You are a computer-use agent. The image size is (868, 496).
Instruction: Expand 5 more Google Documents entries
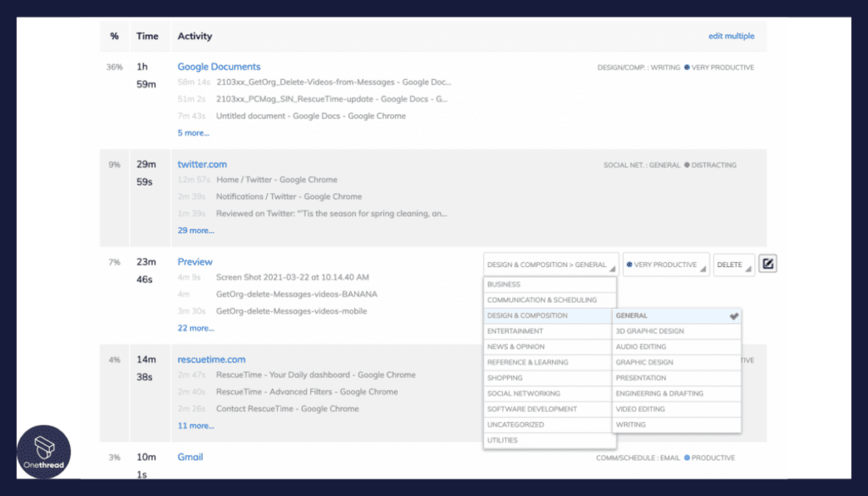pos(193,133)
